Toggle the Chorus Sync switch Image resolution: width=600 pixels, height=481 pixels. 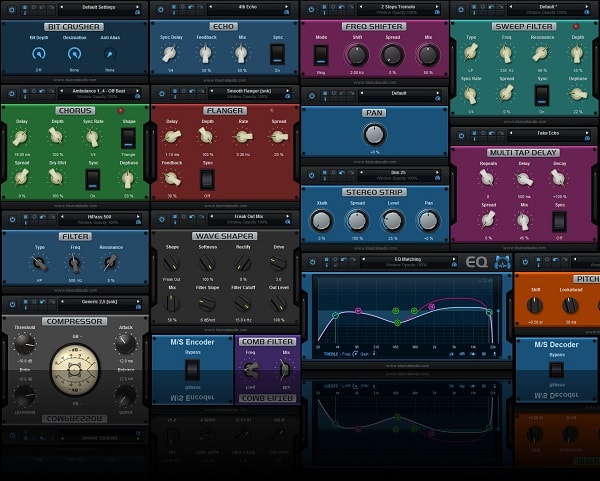coord(93,179)
